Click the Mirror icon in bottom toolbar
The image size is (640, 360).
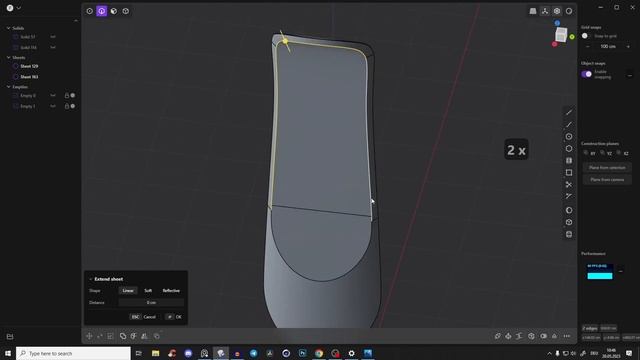[144, 336]
